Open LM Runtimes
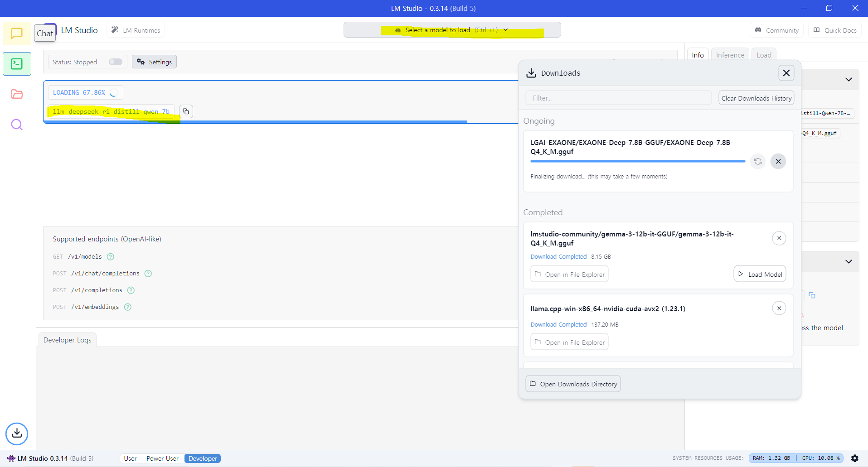Image resolution: width=868 pixels, height=467 pixels. [136, 30]
